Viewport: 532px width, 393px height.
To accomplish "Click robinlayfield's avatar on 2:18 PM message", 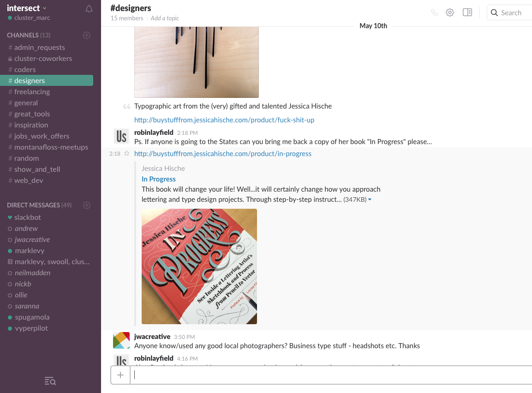I will pyautogui.click(x=121, y=137).
